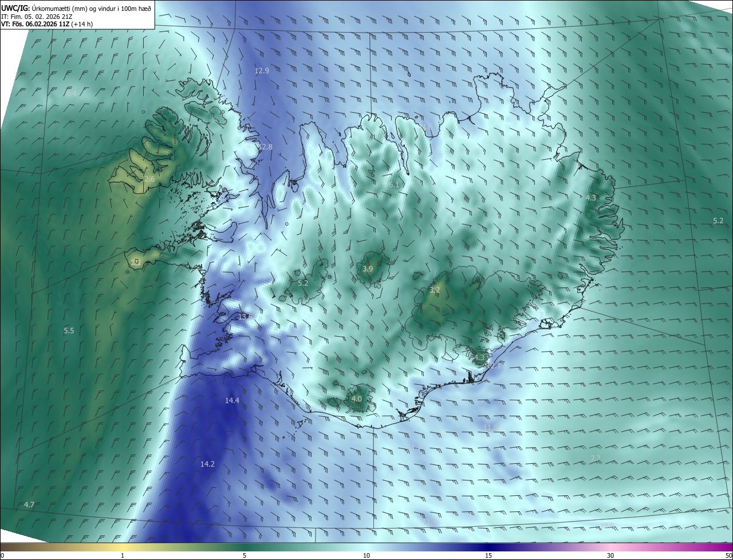Viewport: 733px width, 560px height.
Task: Click the 5.5 value over the western ocean
Action: (69, 331)
